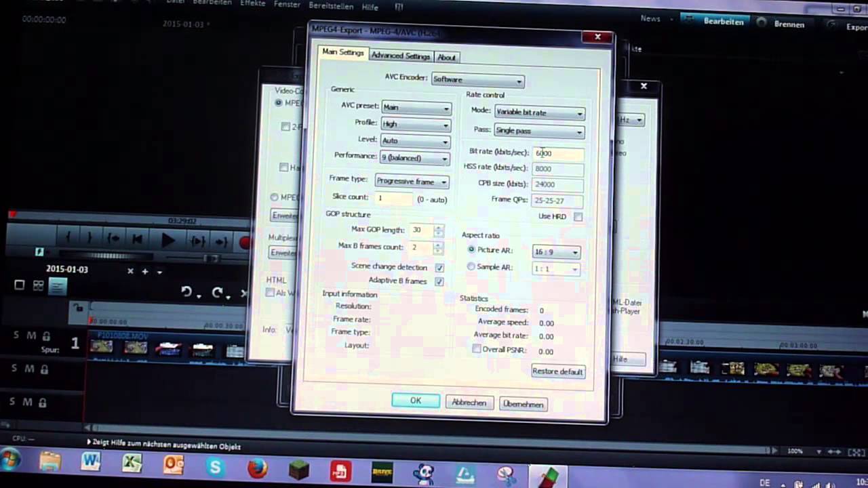Jump to range start marker button
868x488 pixels.
[113, 239]
